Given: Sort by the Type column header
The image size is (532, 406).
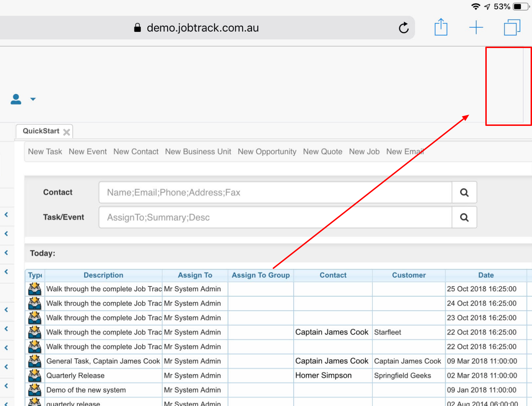Looking at the screenshot, I should [x=35, y=276].
